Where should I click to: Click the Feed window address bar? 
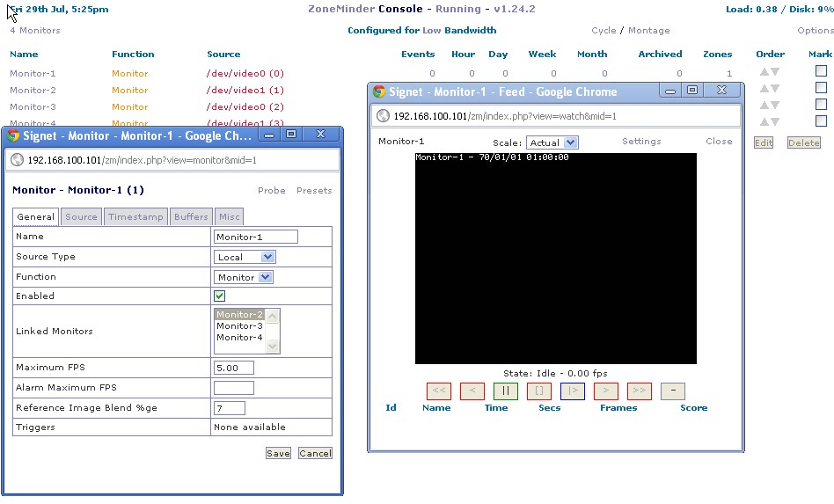pyautogui.click(x=555, y=116)
